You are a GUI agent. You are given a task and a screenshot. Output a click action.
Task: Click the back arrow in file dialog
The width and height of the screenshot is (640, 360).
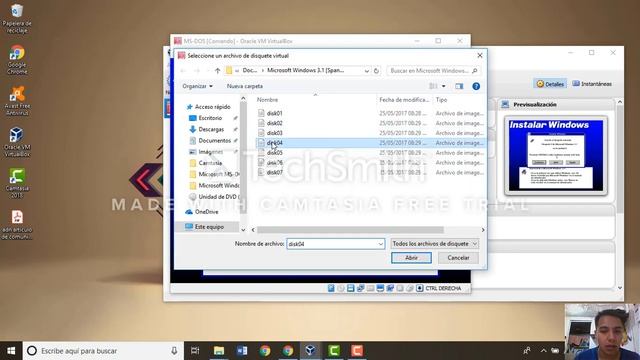[183, 71]
